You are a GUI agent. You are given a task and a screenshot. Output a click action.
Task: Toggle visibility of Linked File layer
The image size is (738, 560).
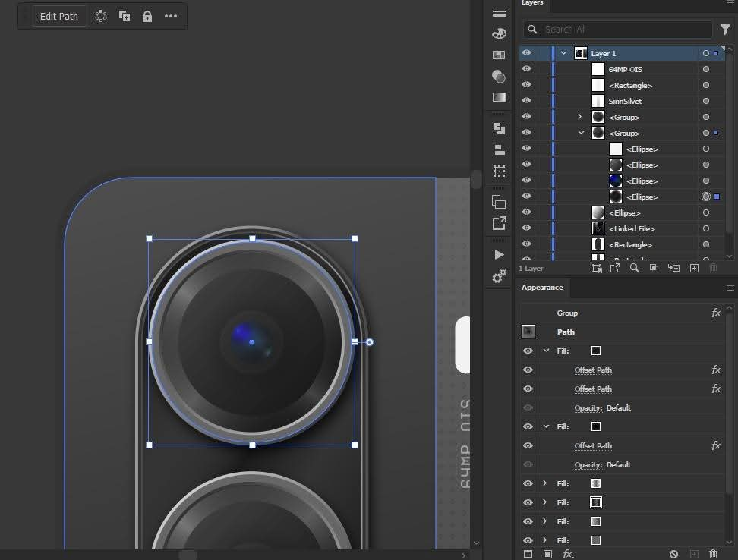[527, 228]
